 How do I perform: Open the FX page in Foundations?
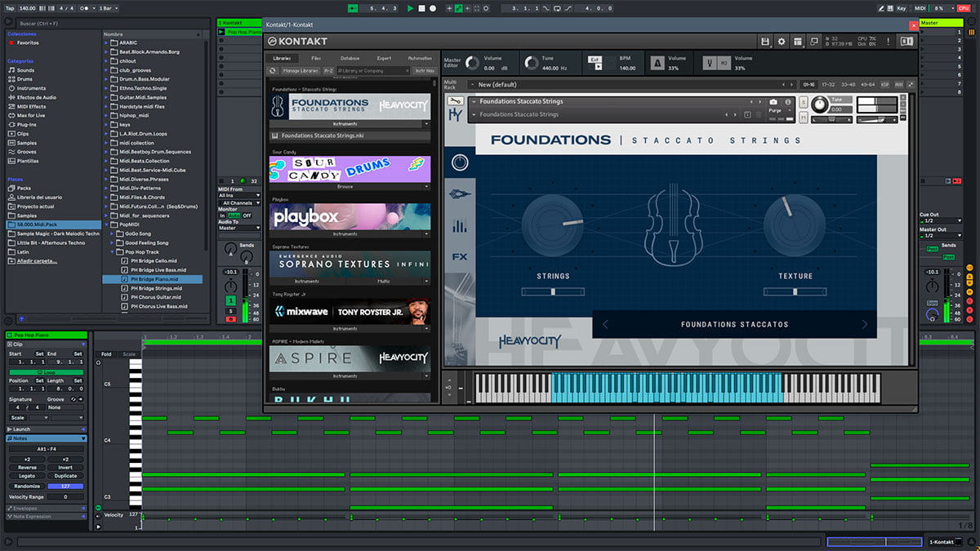pos(460,256)
